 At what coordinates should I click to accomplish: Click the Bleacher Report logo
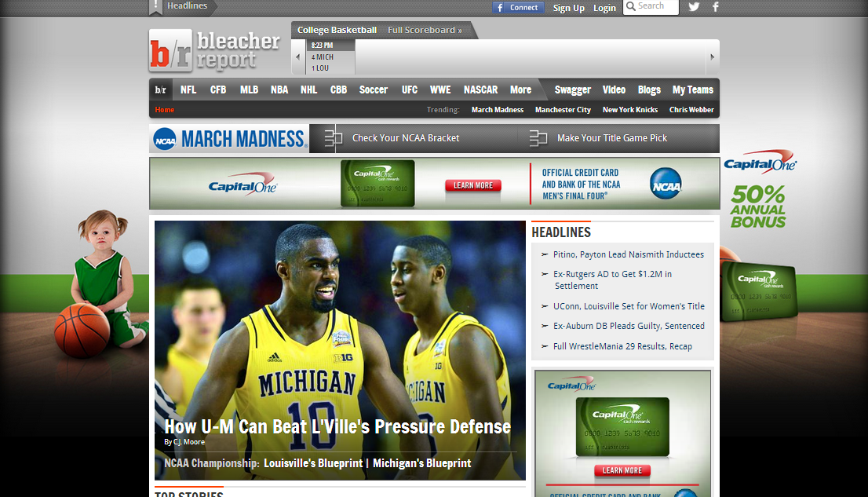coord(215,51)
